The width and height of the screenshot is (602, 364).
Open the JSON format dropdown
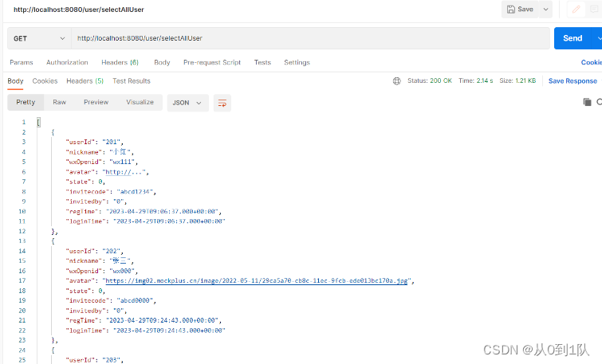tap(187, 103)
